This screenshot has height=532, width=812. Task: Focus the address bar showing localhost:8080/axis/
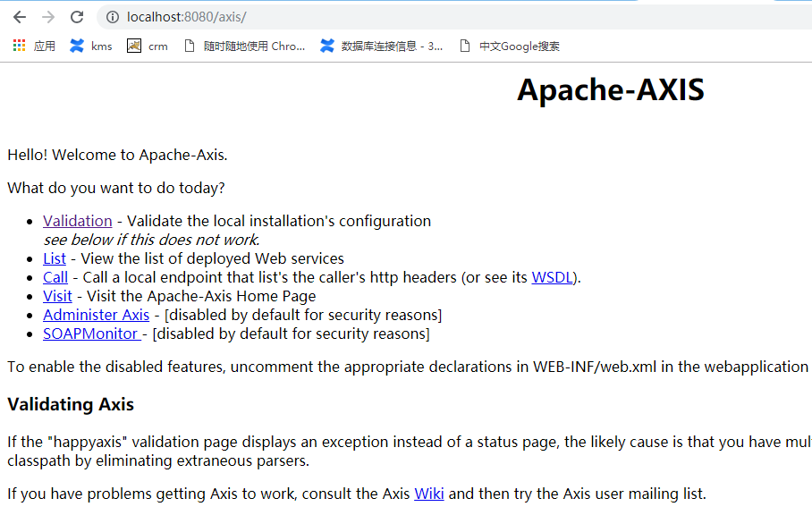456,17
